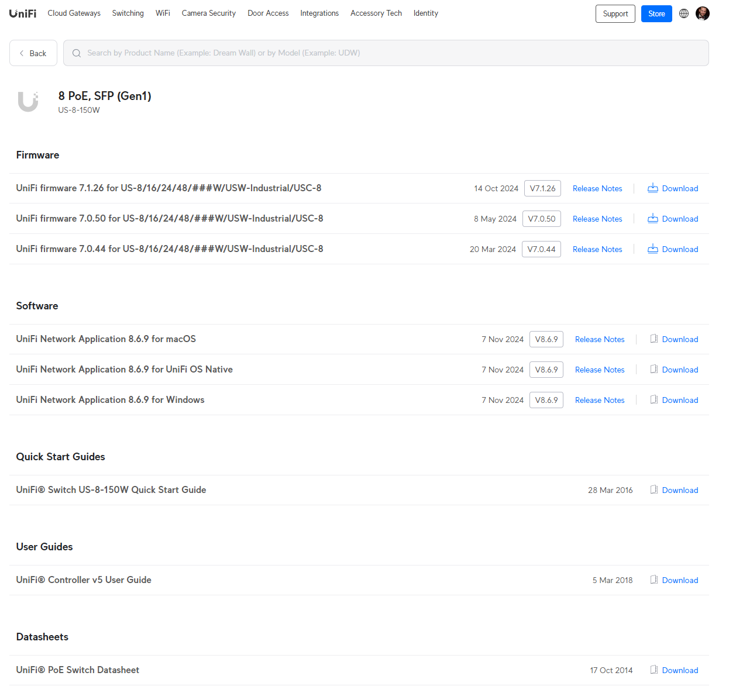Image resolution: width=736 pixels, height=700 pixels.
Task: Open the Camera Security menu
Action: pos(208,13)
